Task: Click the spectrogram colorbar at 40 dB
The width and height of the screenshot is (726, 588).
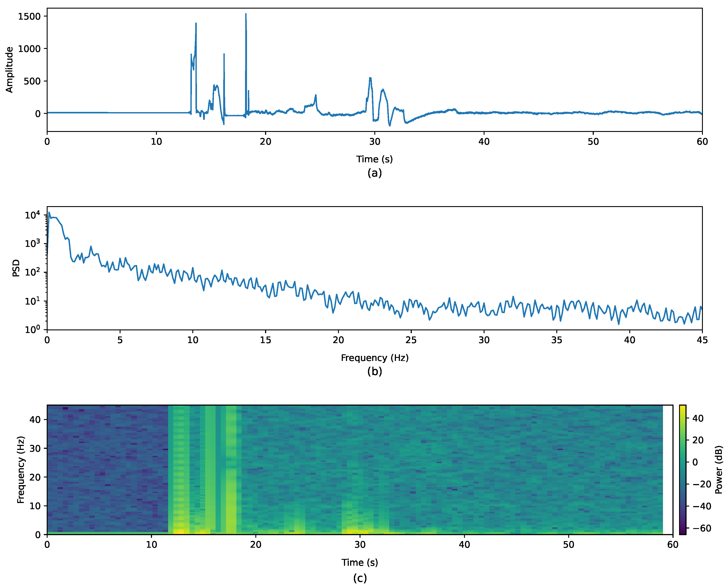Action: tap(683, 418)
